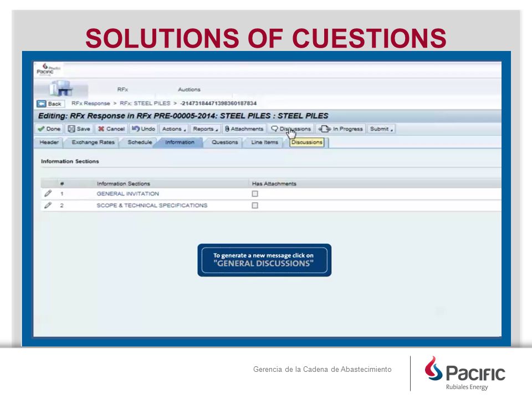The image size is (532, 399).
Task: Edit GENERAL INVITATION row with pencil icon
Action: 48,193
